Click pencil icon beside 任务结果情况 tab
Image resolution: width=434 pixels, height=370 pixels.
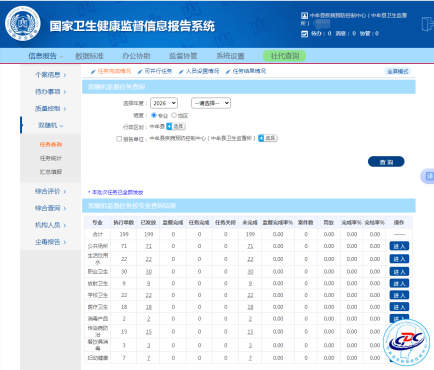point(228,71)
